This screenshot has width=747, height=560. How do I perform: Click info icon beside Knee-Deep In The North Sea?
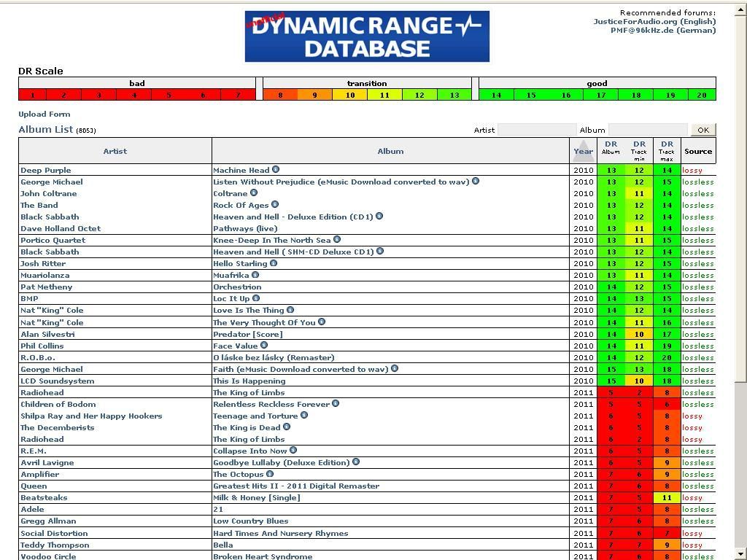pos(337,239)
